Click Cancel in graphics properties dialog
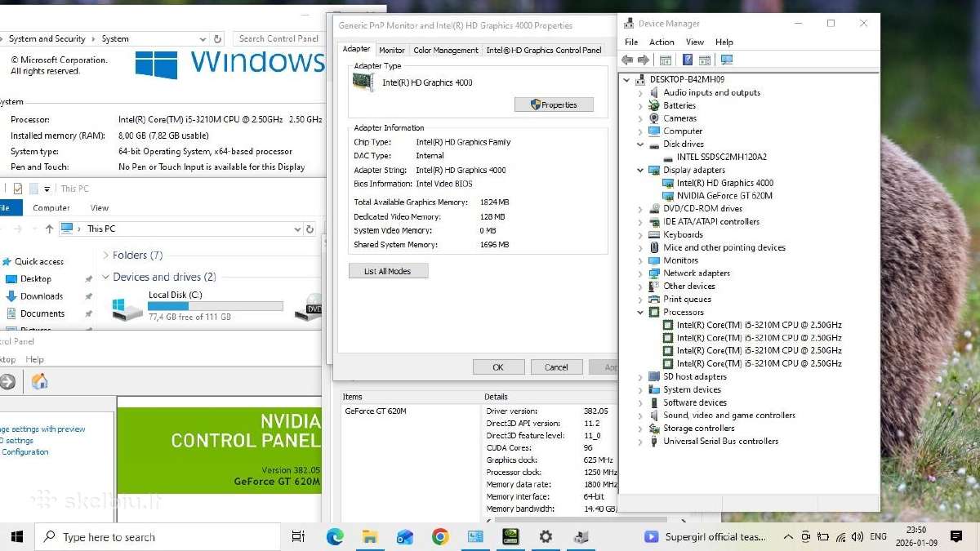The width and height of the screenshot is (980, 551). point(556,367)
